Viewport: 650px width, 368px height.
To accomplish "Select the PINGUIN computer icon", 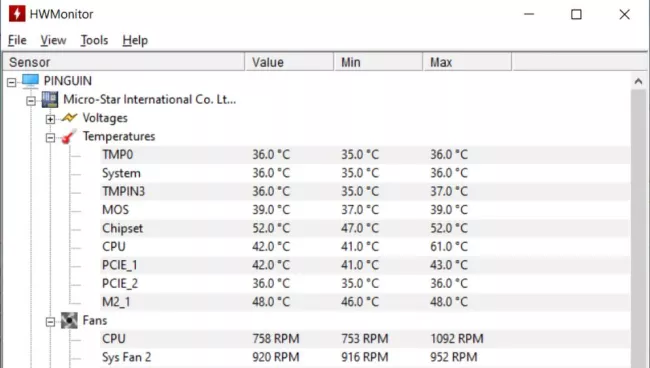I will tap(30, 80).
